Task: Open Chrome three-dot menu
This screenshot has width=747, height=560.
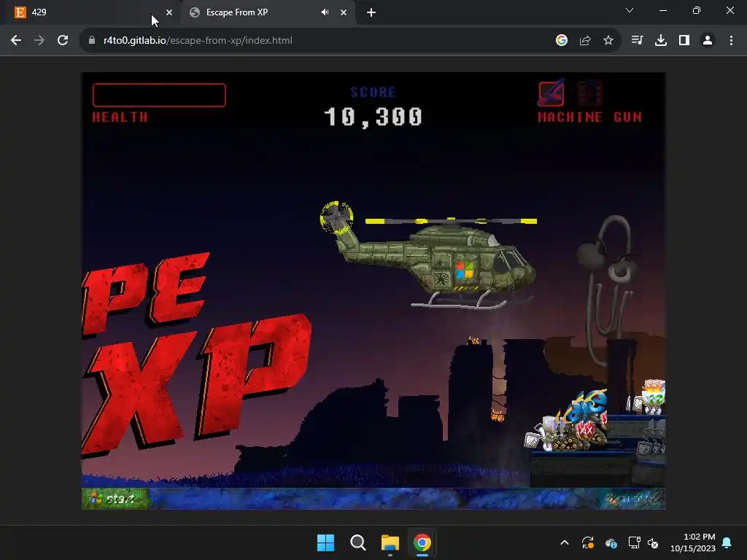Action: 731,41
